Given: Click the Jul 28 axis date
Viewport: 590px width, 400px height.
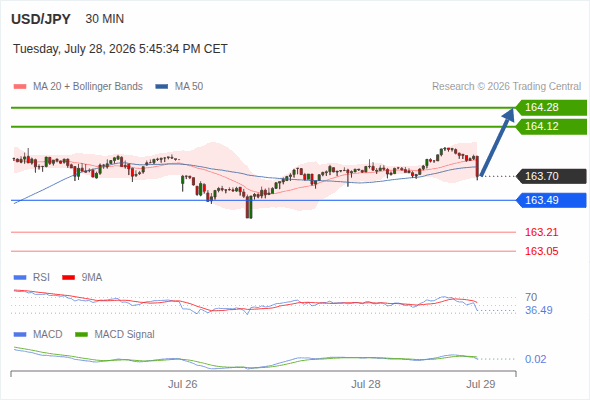Looking at the screenshot, I should tap(366, 384).
